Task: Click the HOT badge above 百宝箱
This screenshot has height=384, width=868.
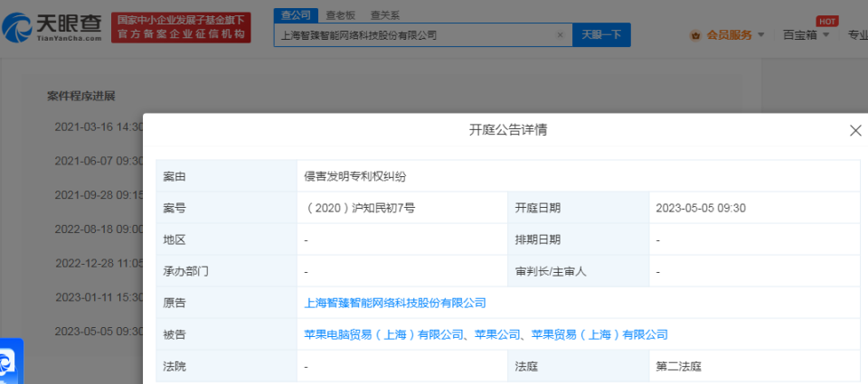Action: coord(827,21)
